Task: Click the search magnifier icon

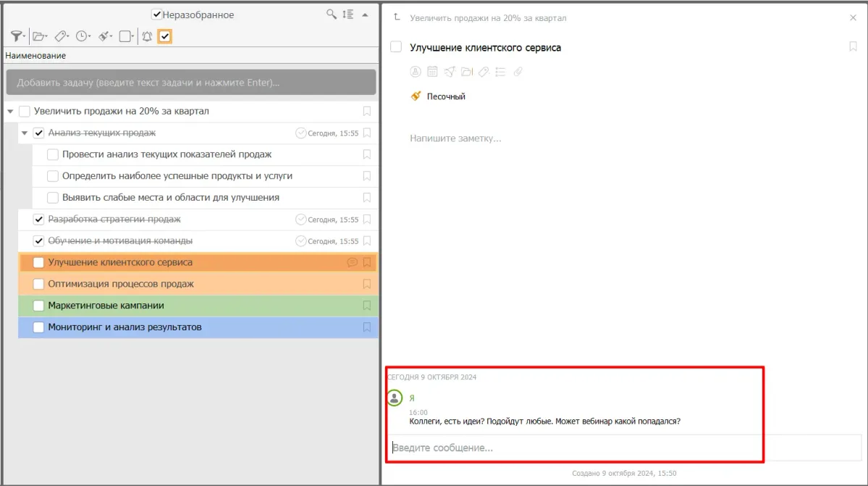Action: (331, 14)
